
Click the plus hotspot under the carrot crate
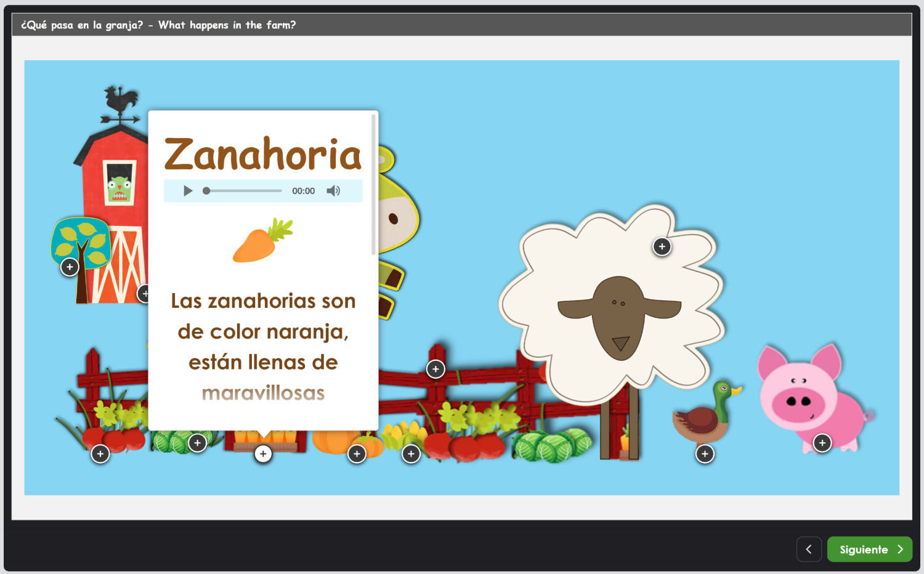(x=263, y=454)
